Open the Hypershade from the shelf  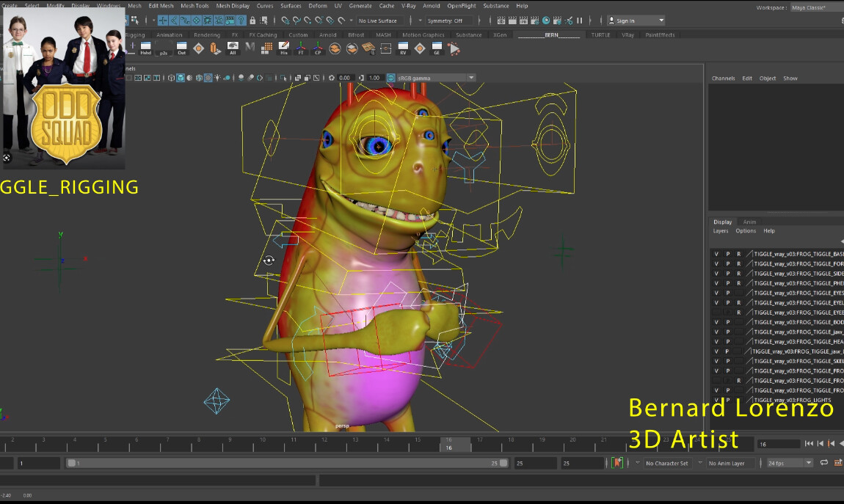pyautogui.click(x=145, y=48)
